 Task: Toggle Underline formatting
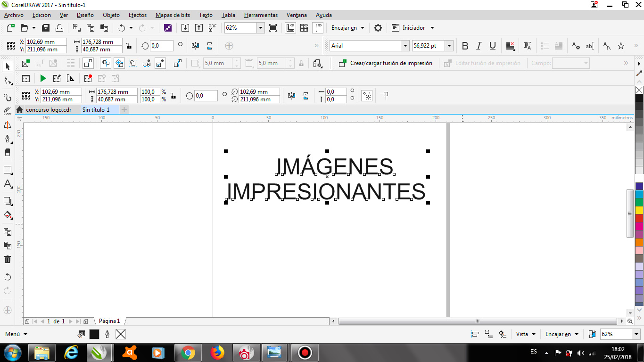point(493,46)
